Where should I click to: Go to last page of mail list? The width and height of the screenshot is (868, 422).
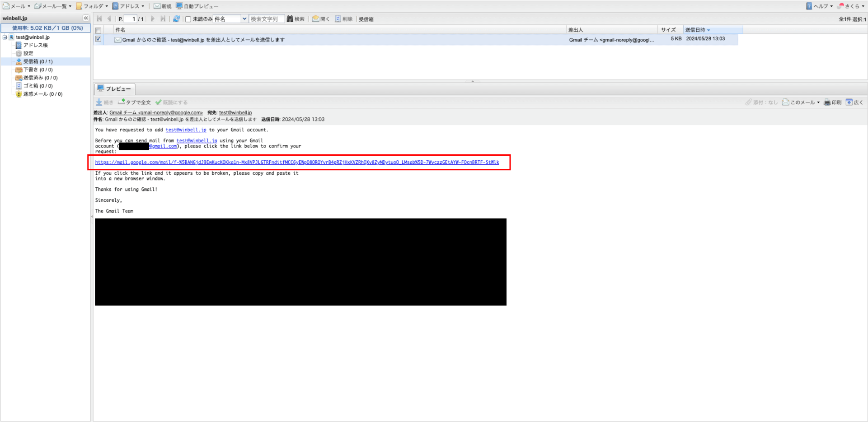pyautogui.click(x=163, y=19)
